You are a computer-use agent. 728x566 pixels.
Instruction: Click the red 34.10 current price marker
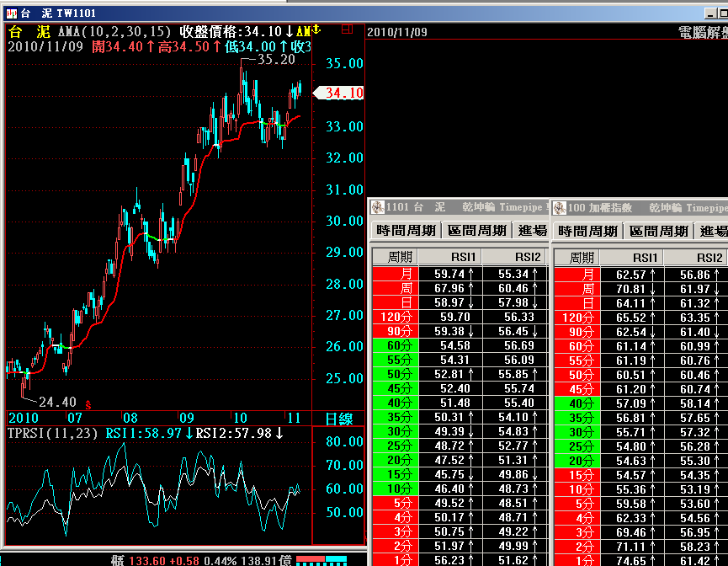(339, 93)
